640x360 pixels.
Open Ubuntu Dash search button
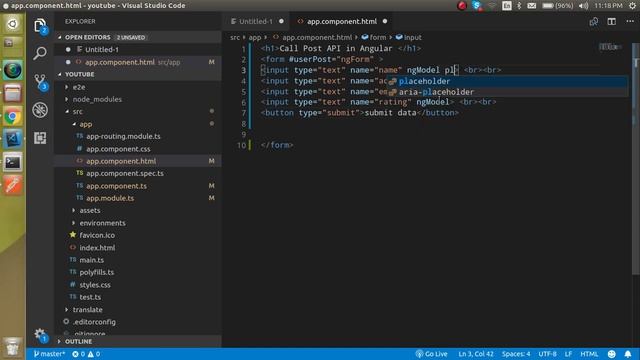point(13,24)
